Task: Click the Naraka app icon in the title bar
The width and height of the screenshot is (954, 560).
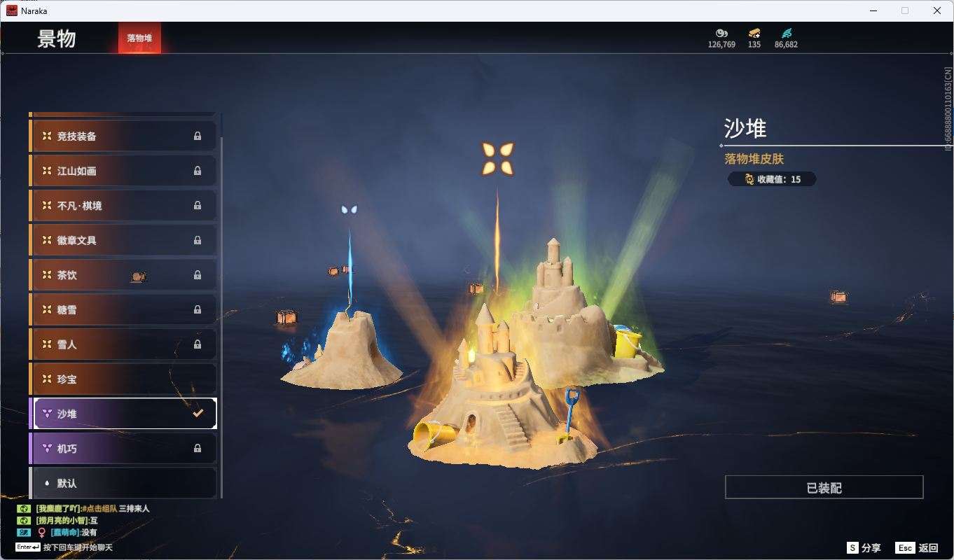Action: click(12, 10)
